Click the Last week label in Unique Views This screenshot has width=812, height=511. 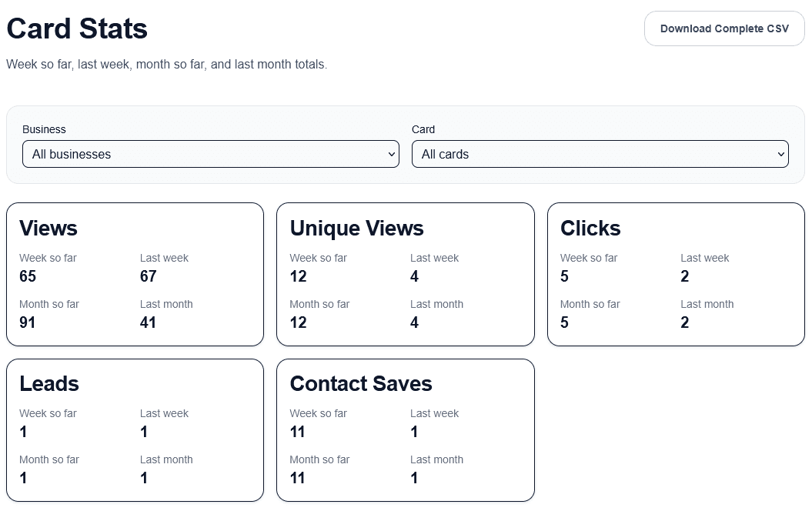[435, 258]
